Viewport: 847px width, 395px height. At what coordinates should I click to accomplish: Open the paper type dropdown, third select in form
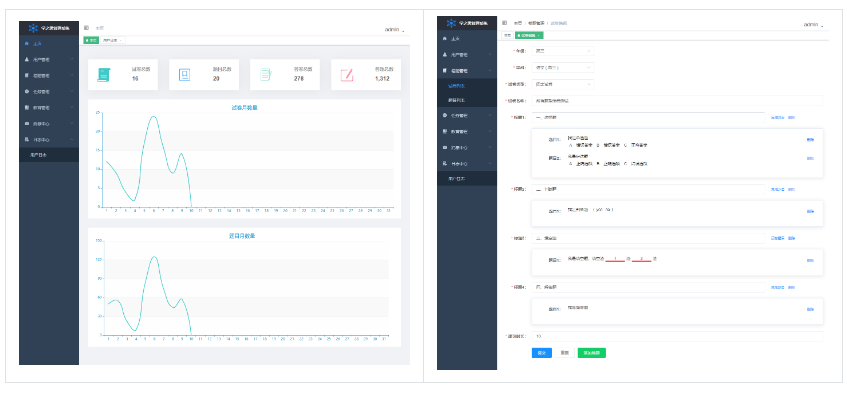point(562,84)
